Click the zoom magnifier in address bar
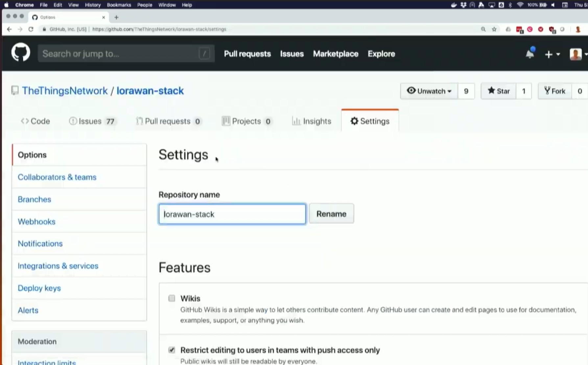588x365 pixels. 483,29
